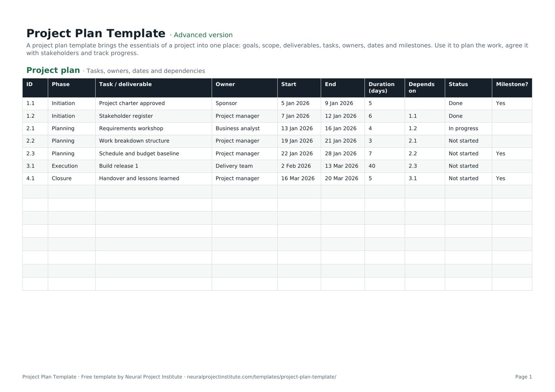Screen dimensions: 555x392
Task: Click the 'Phase' column header
Action: (71, 88)
